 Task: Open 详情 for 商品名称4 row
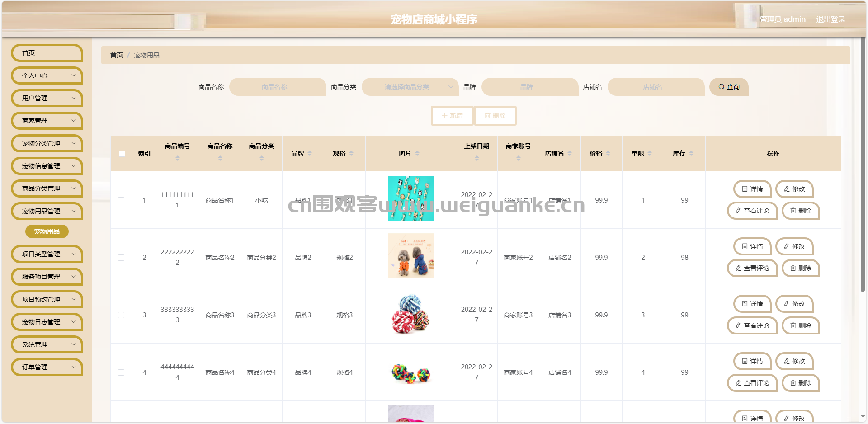tap(752, 361)
